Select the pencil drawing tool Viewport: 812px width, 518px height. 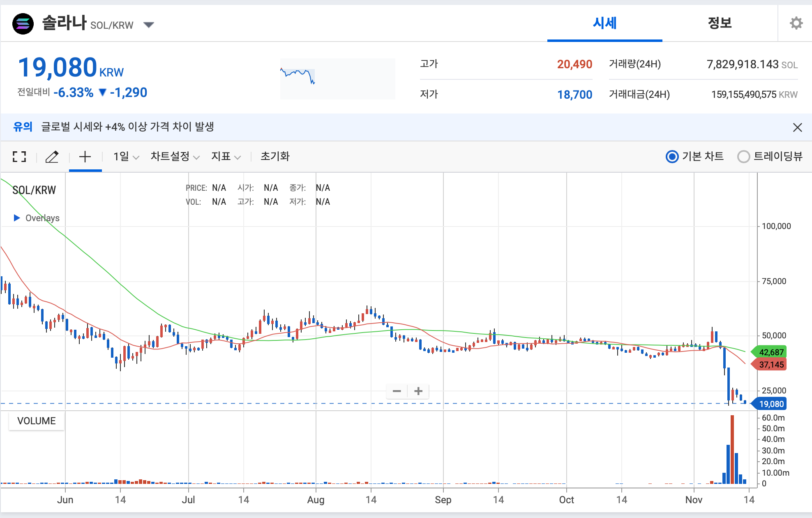52,157
